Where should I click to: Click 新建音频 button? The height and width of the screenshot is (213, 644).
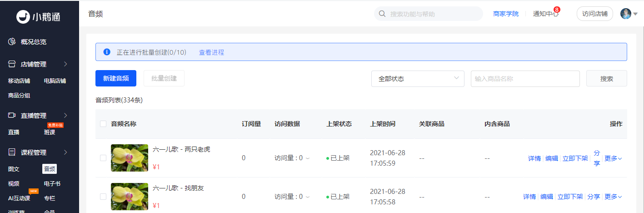pos(116,78)
